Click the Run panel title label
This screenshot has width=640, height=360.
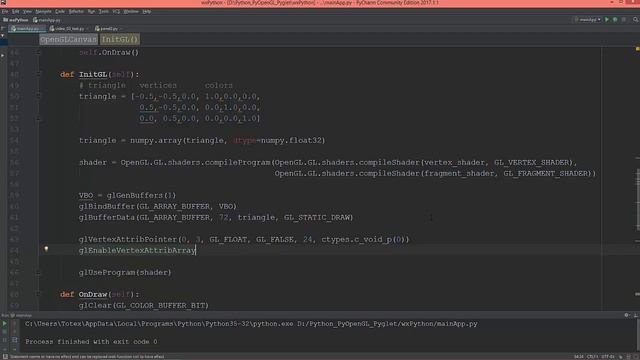point(16,315)
